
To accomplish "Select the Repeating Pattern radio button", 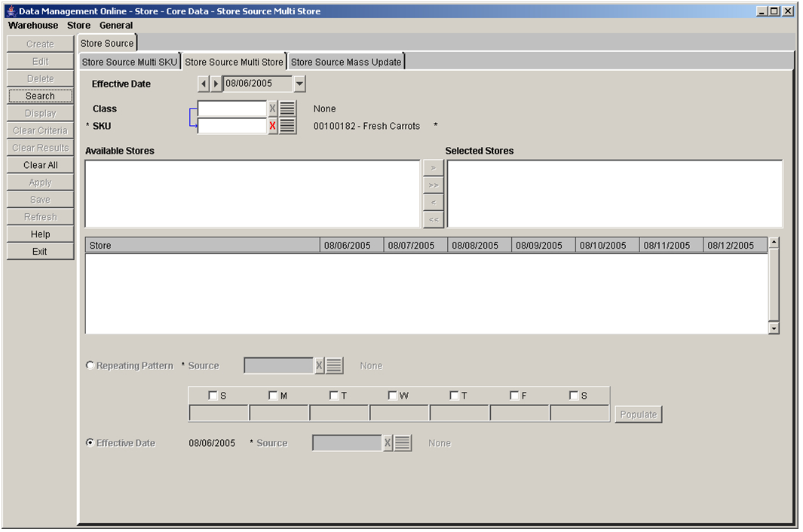I will pyautogui.click(x=90, y=365).
